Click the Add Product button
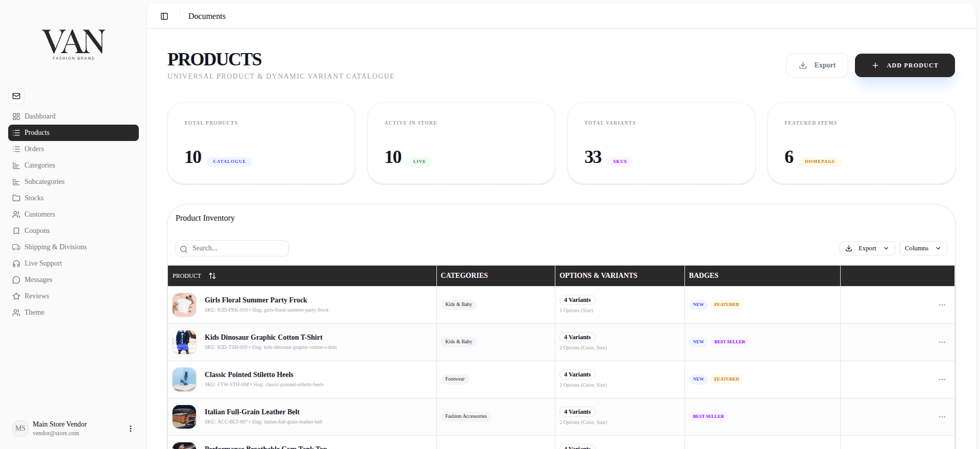The width and height of the screenshot is (980, 449). point(905,65)
